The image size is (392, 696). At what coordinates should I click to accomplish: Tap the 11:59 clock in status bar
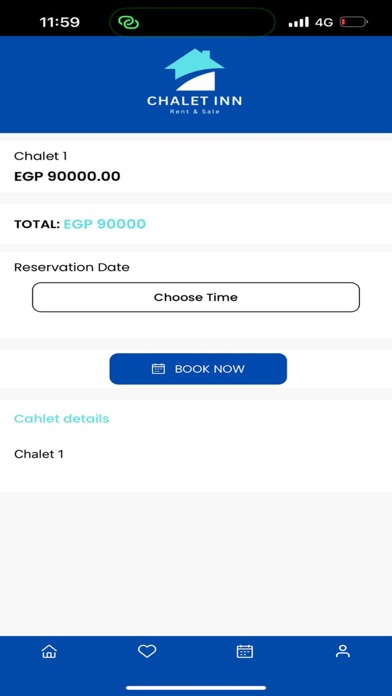59,22
